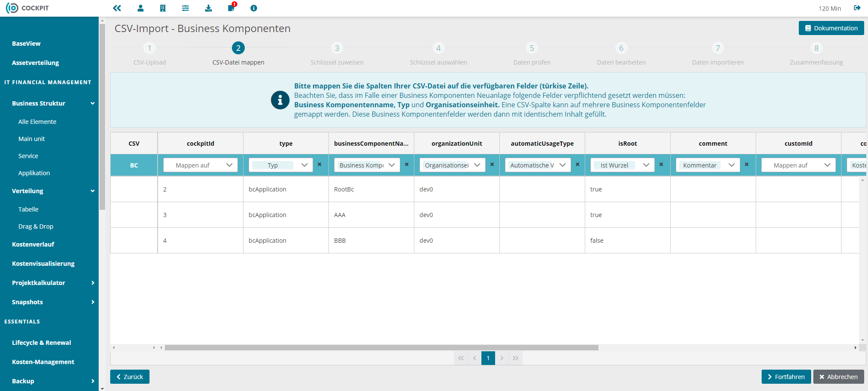The height and width of the screenshot is (391, 868).
Task: Click the cockpitId column header
Action: point(200,144)
